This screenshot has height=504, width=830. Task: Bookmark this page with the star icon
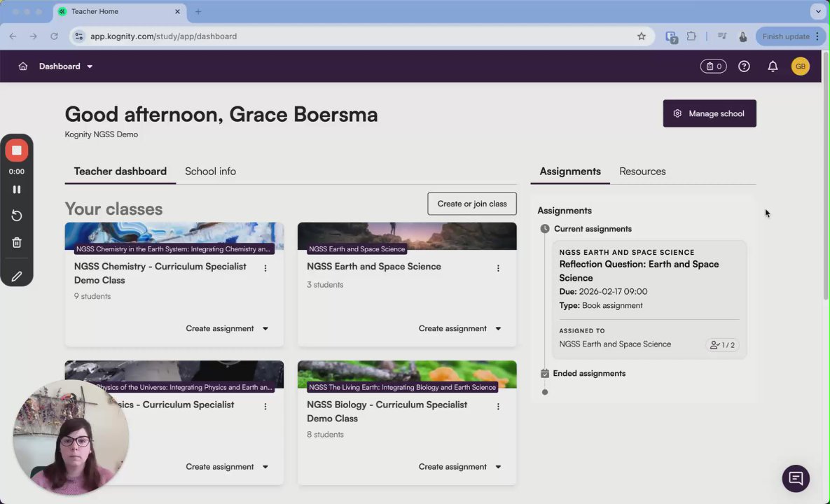(x=641, y=36)
